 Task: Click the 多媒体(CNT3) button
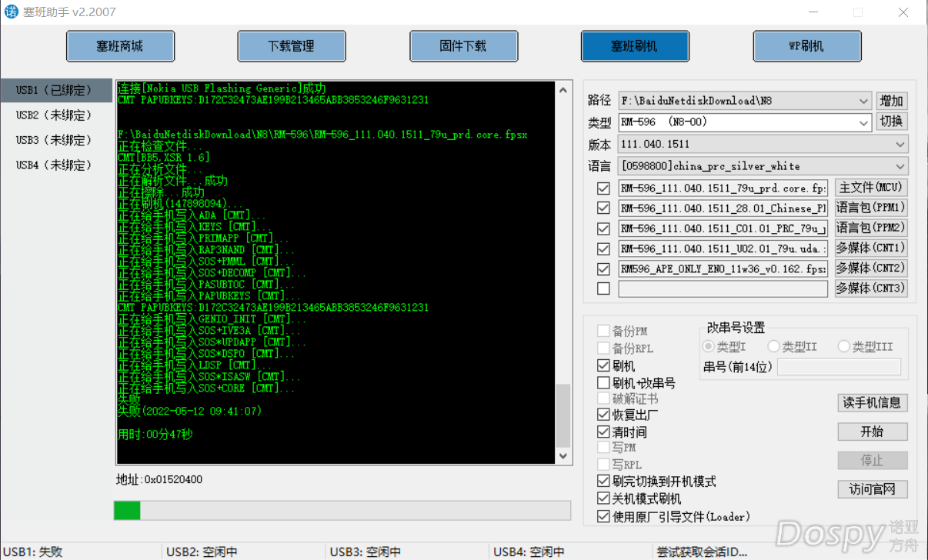coord(871,288)
